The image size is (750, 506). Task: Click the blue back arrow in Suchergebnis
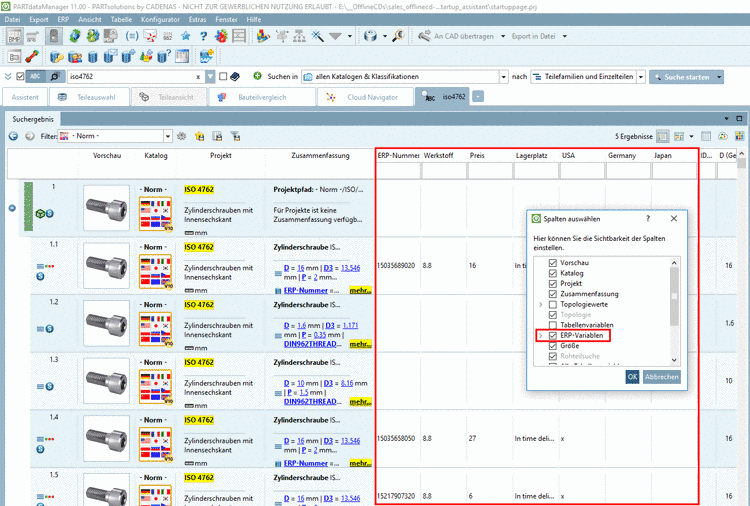[13, 136]
